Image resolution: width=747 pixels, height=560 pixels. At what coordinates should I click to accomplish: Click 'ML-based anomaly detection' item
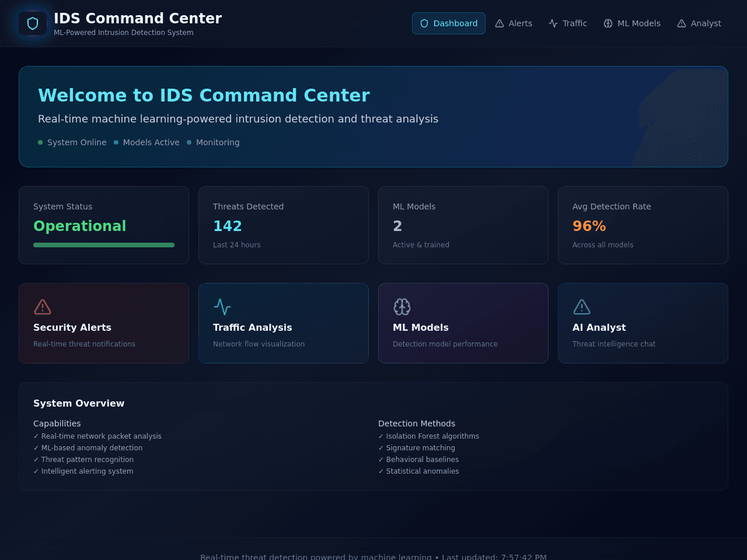click(x=88, y=448)
